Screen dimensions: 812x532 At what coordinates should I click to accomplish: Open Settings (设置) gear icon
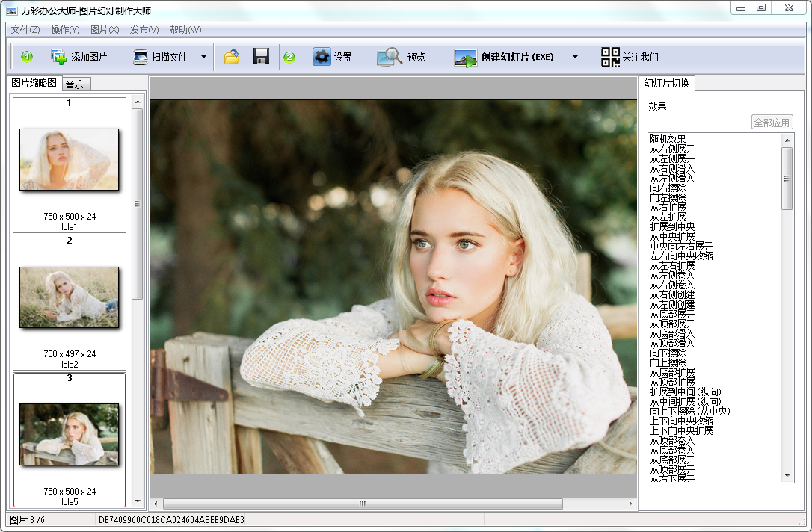[x=322, y=57]
